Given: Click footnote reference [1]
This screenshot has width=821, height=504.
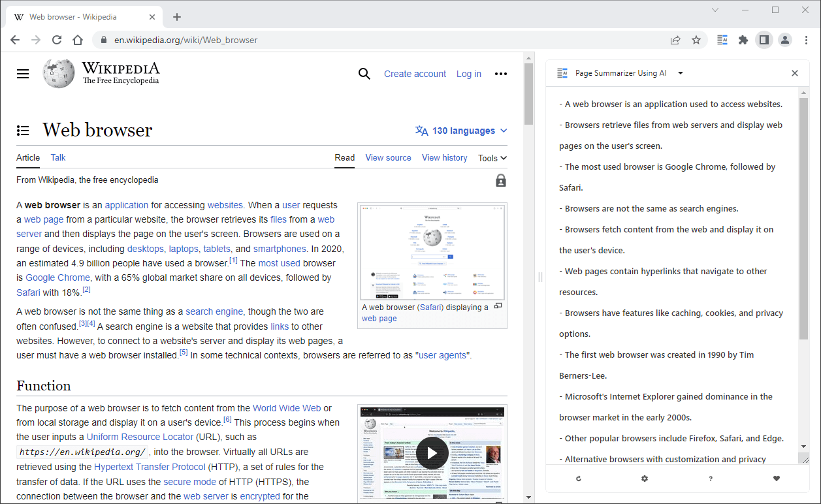Looking at the screenshot, I should coord(233,260).
